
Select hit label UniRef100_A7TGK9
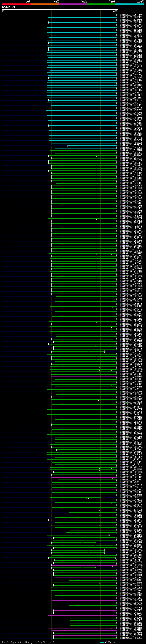point(131,597)
